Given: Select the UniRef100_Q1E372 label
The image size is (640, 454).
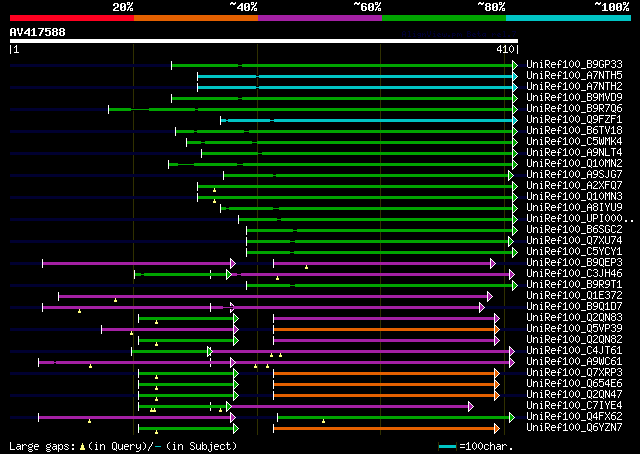Looking at the screenshot, I should click(574, 296).
